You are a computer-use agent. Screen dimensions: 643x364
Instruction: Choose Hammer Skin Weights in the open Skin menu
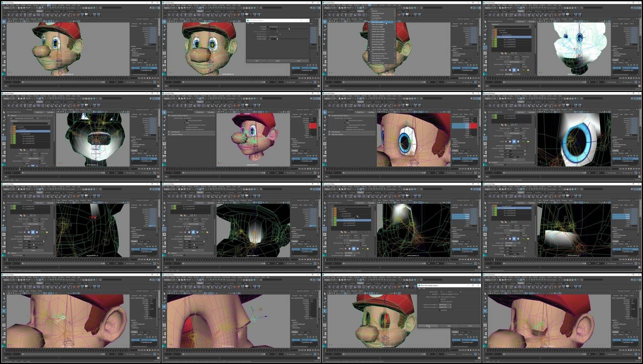(378, 31)
